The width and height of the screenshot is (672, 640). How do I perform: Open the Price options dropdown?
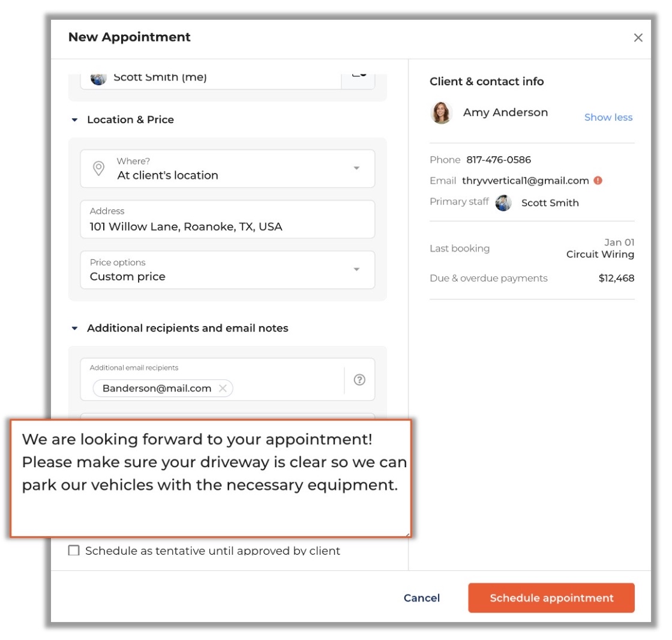click(227, 270)
